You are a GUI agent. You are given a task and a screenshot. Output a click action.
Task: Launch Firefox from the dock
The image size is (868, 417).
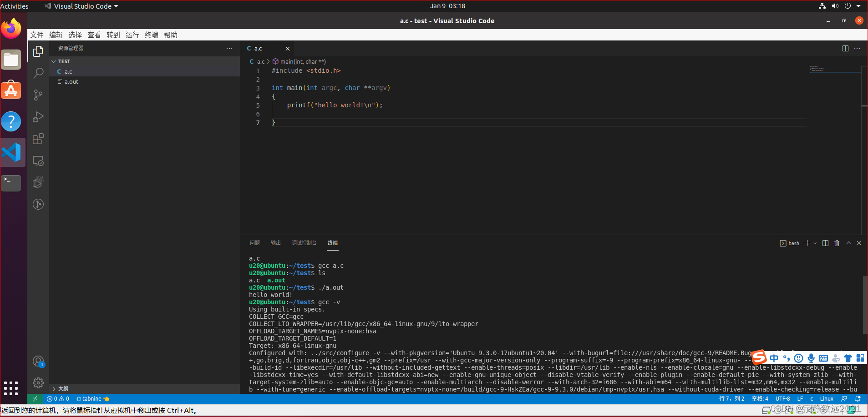11,28
